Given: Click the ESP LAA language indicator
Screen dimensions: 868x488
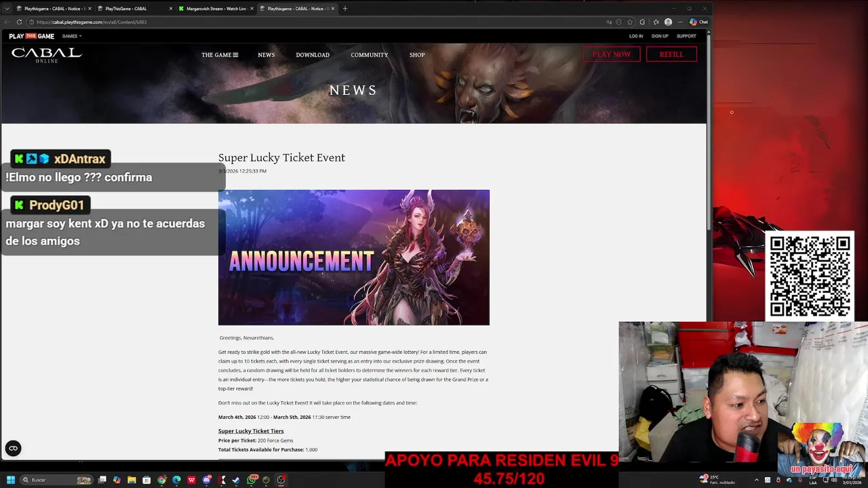Looking at the screenshot, I should pyautogui.click(x=813, y=480).
